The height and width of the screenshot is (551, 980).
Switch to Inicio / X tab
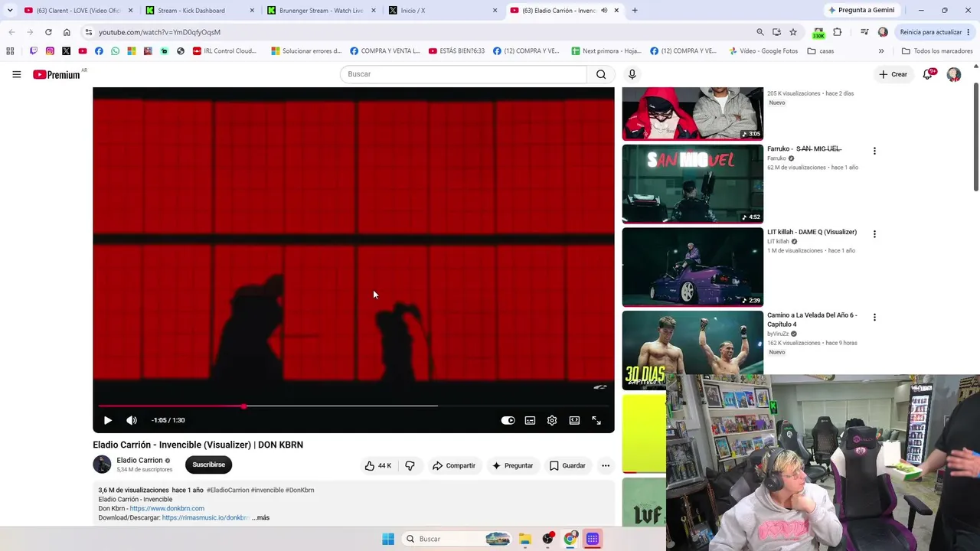tap(443, 11)
